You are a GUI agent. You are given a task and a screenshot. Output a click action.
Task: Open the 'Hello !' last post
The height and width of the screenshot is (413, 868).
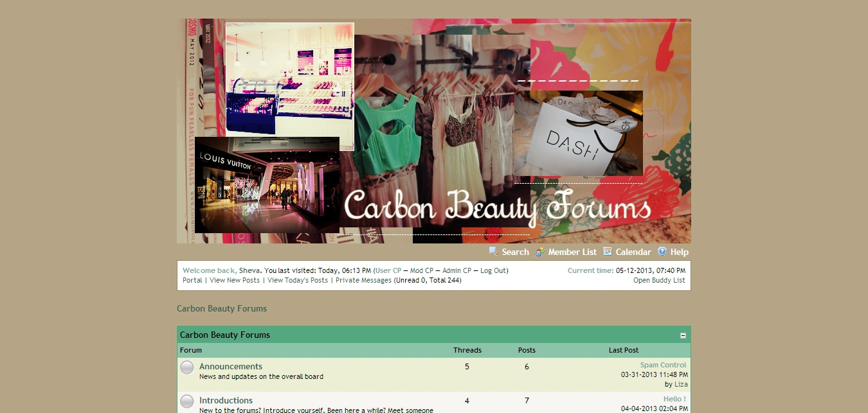point(674,399)
